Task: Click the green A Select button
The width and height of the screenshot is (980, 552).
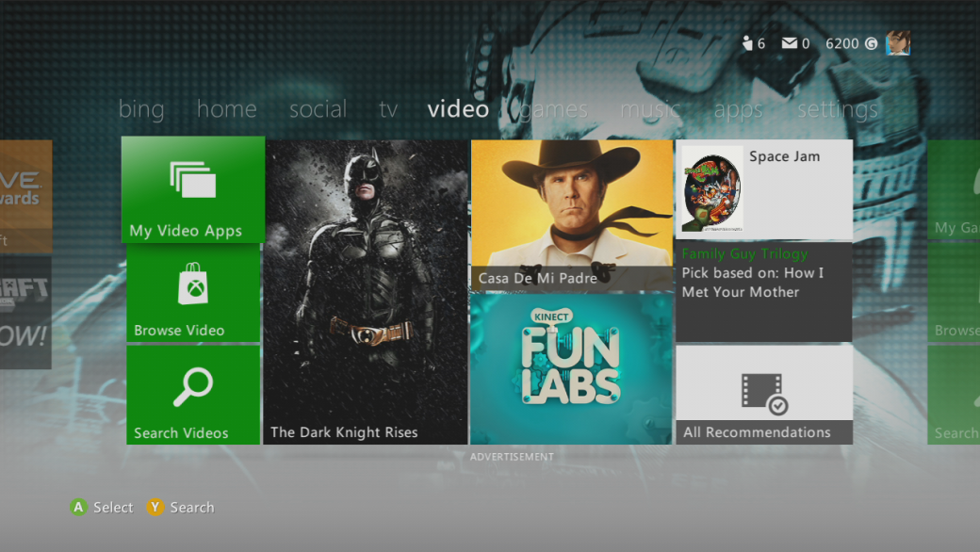Action: [78, 507]
